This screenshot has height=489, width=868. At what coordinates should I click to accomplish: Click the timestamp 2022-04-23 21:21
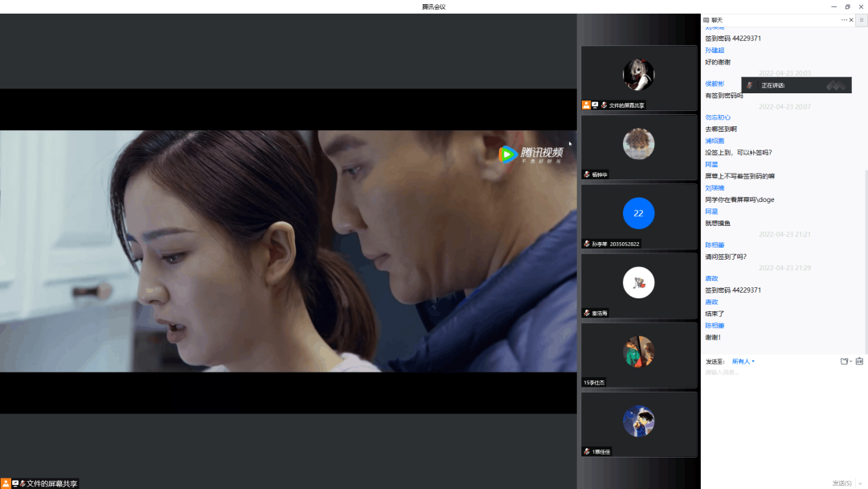tap(784, 234)
